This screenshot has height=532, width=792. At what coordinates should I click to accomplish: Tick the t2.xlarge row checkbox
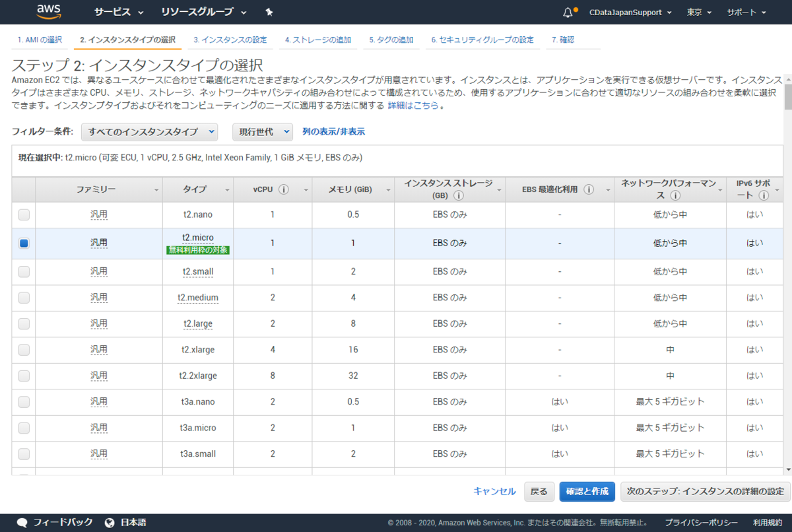point(24,349)
